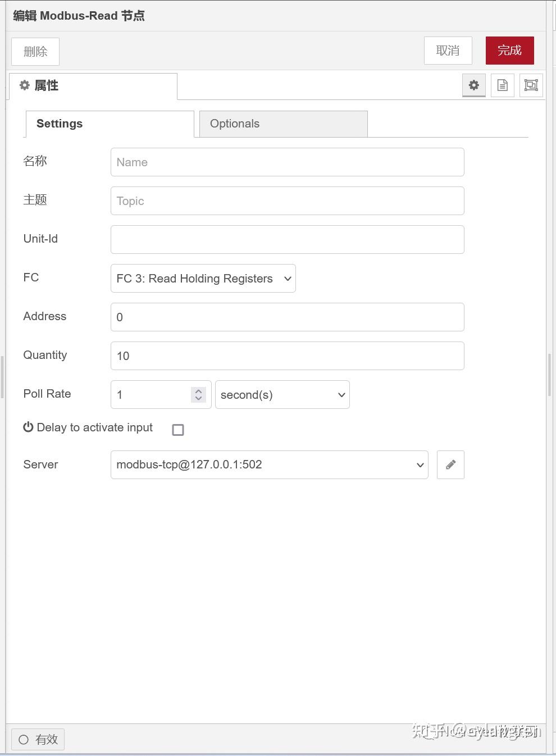Check the Delay to activate input checkbox
This screenshot has height=756, width=556.
pos(178,430)
